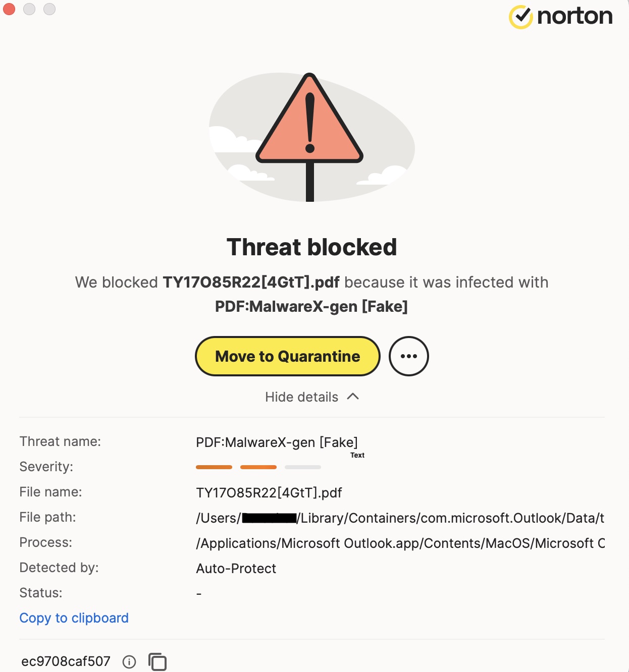Click the window zoom button
The width and height of the screenshot is (629, 672).
click(49, 9)
